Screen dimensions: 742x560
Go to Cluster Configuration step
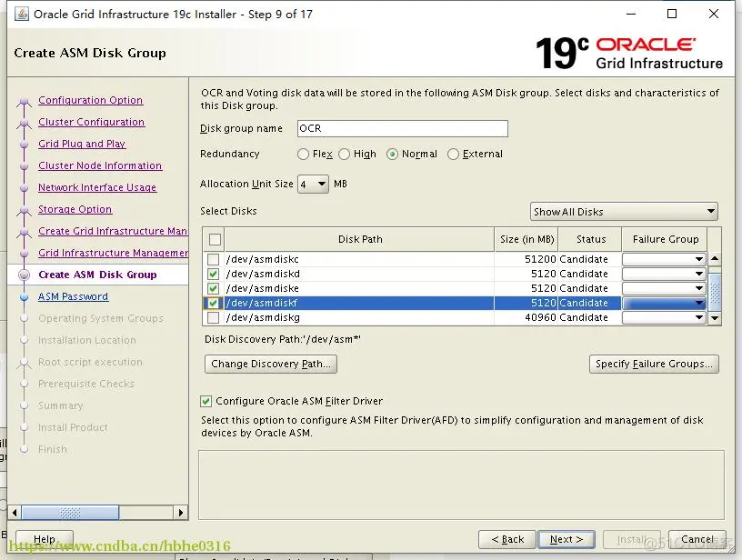coord(91,122)
